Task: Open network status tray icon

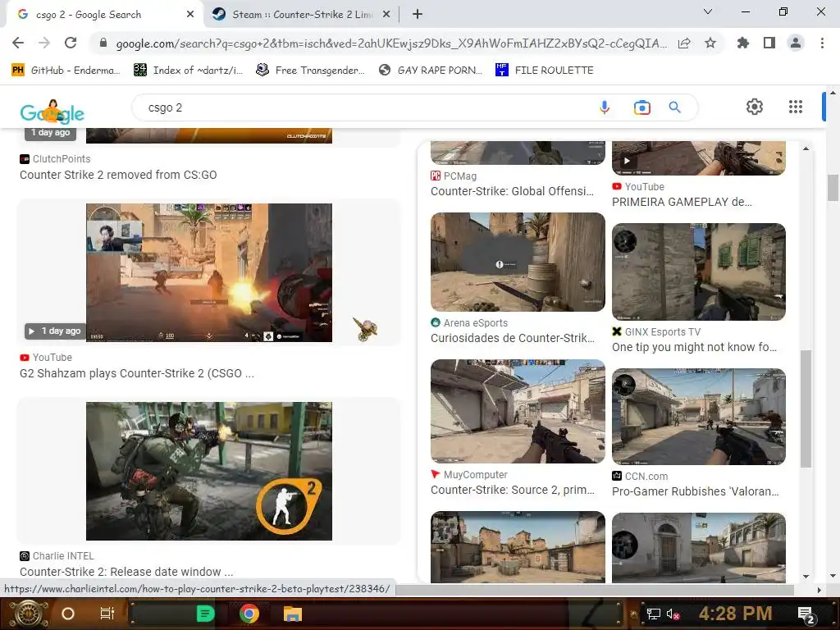Action: [x=654, y=614]
